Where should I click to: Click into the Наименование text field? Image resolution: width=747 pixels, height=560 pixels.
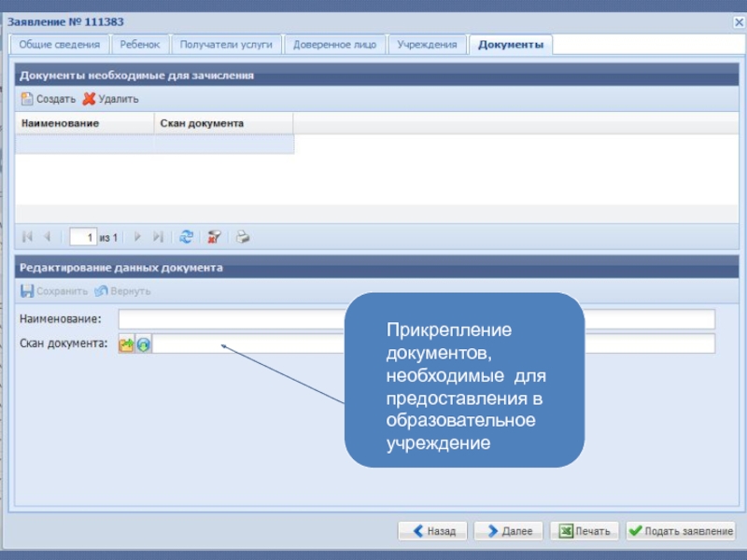233,319
